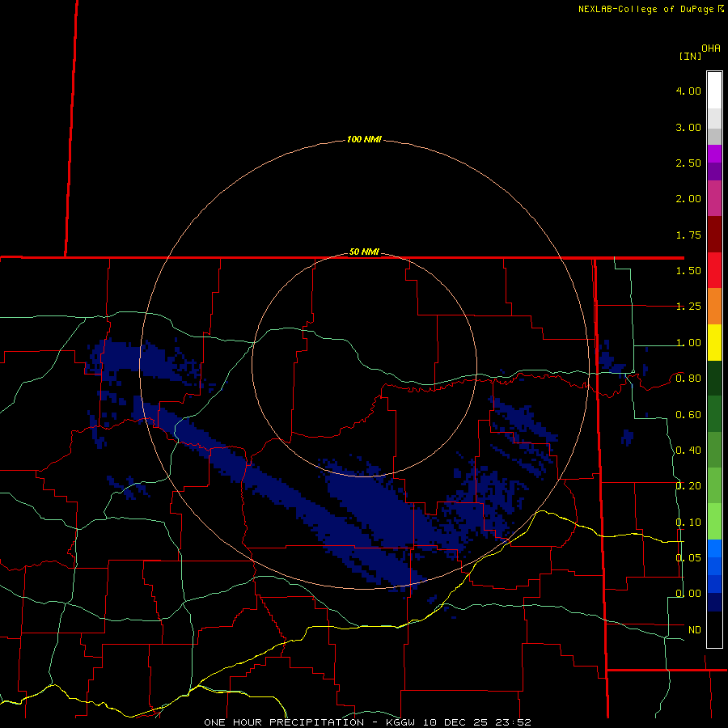
Task: Select the pink magenta legend swatch
Action: pos(714,199)
